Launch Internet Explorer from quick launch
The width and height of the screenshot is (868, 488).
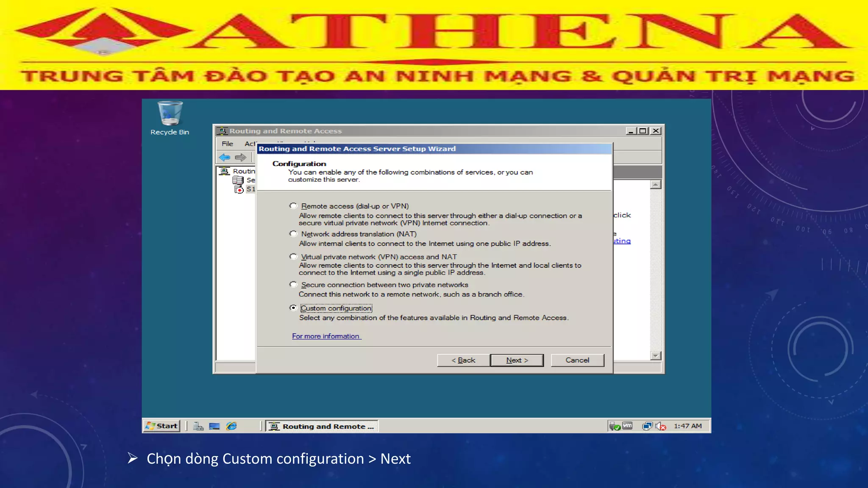click(x=231, y=426)
